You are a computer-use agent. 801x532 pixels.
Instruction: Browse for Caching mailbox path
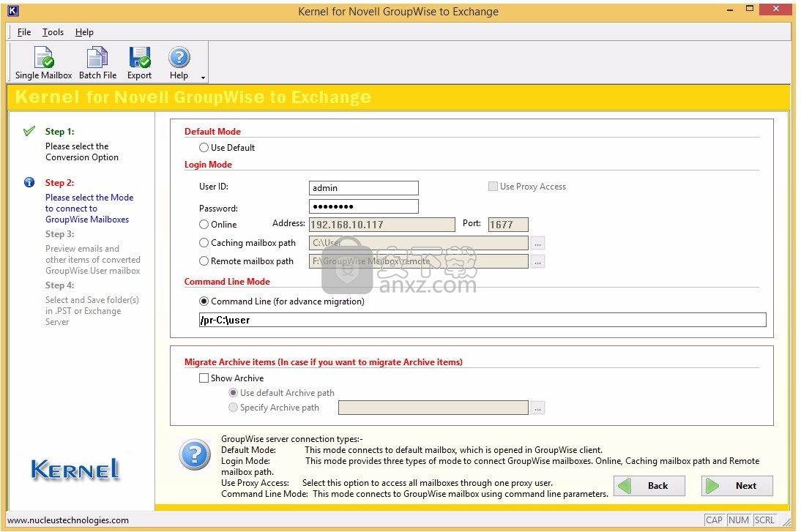[538, 243]
